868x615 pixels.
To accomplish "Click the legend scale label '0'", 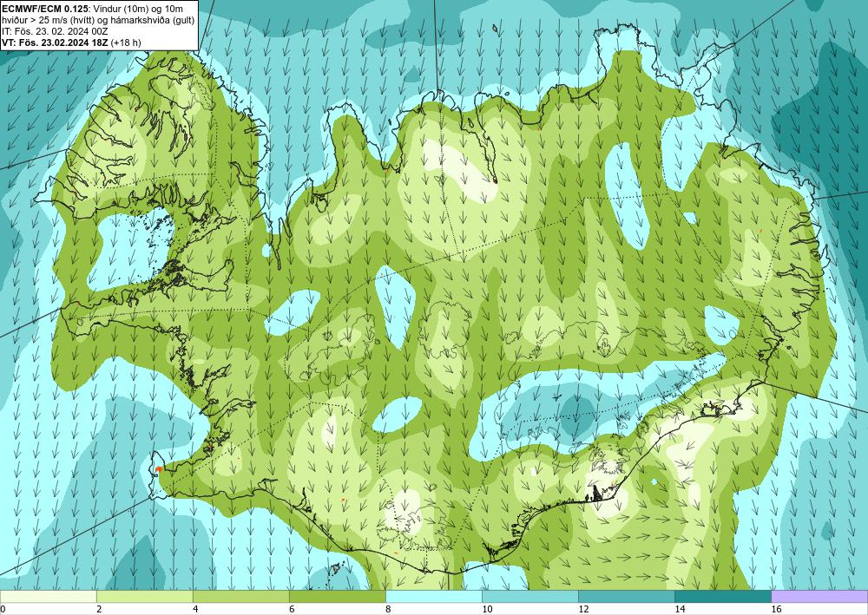I will point(3,609).
